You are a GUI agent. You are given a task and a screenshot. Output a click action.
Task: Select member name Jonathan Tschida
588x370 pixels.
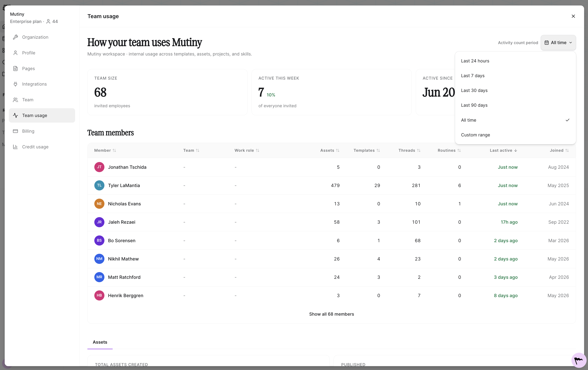(x=127, y=167)
